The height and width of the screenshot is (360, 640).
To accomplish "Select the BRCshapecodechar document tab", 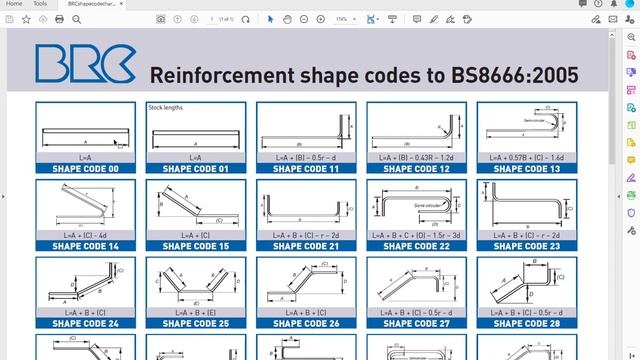I will (91, 4).
